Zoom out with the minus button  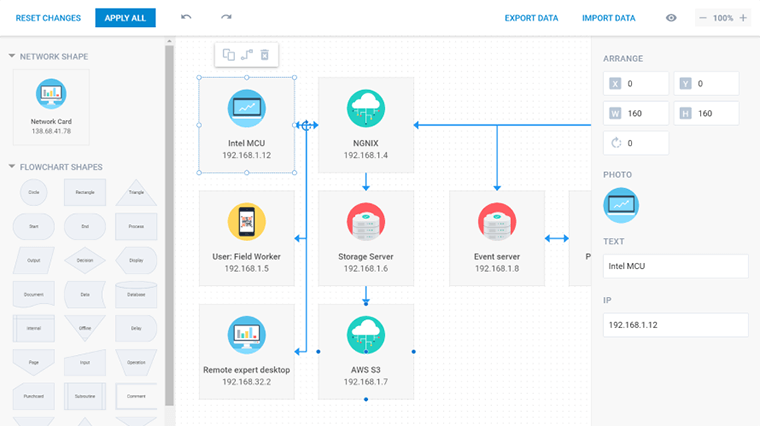(703, 18)
